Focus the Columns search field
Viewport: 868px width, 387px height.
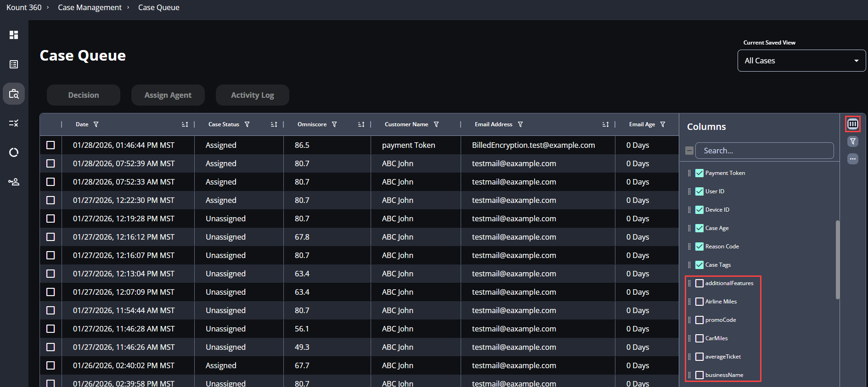[765, 151]
